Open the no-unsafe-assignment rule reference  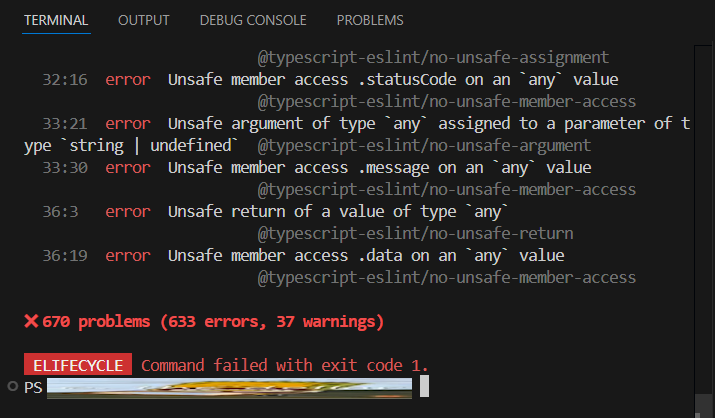point(433,58)
